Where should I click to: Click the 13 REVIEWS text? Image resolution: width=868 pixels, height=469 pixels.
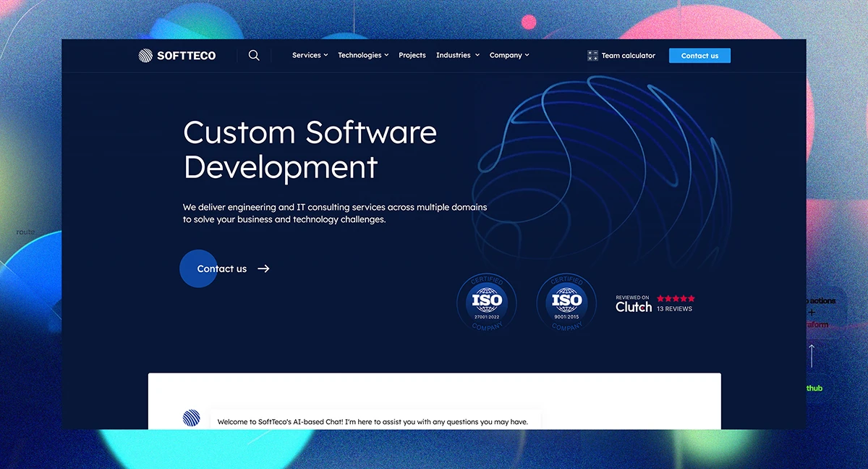(x=674, y=308)
